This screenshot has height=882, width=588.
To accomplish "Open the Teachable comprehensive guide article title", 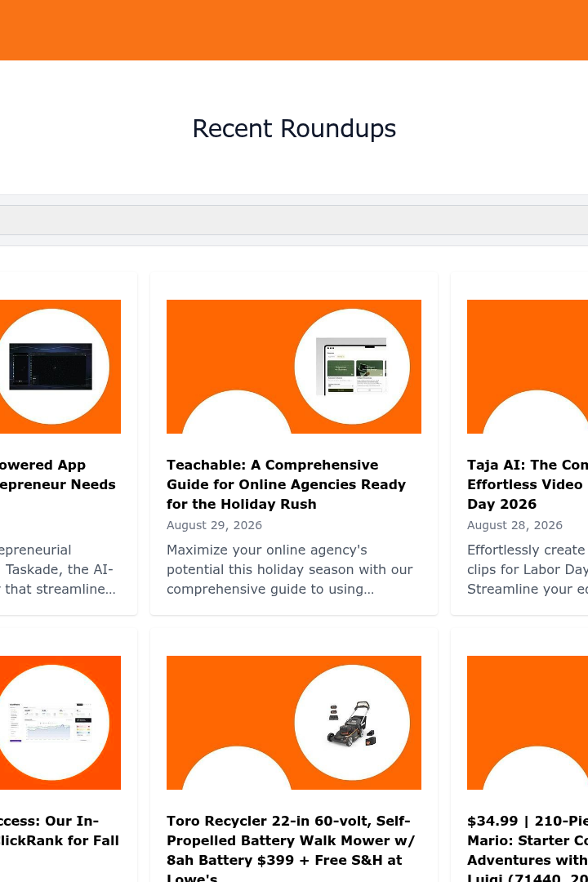I will pyautogui.click(x=287, y=484).
